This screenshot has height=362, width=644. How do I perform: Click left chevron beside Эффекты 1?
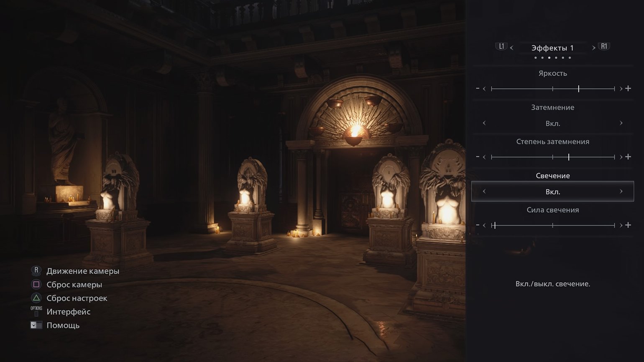tap(511, 48)
